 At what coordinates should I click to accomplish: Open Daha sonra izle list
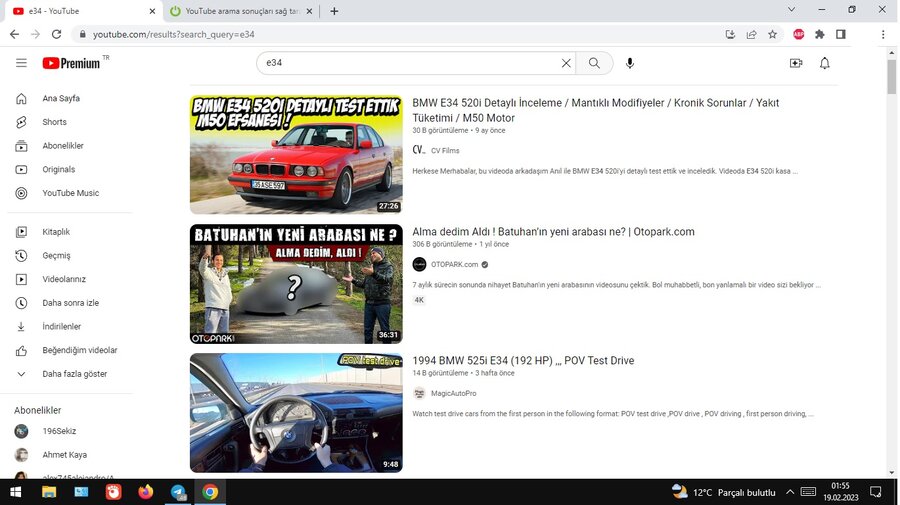point(70,302)
